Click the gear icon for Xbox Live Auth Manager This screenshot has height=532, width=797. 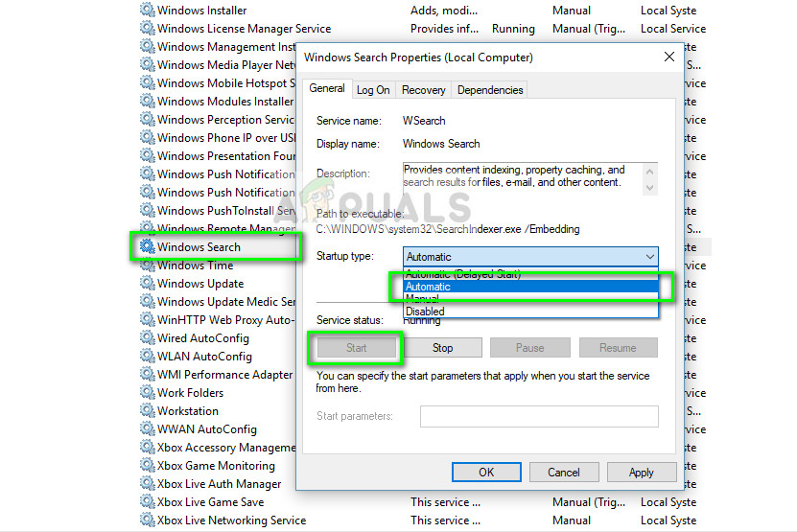click(x=148, y=484)
